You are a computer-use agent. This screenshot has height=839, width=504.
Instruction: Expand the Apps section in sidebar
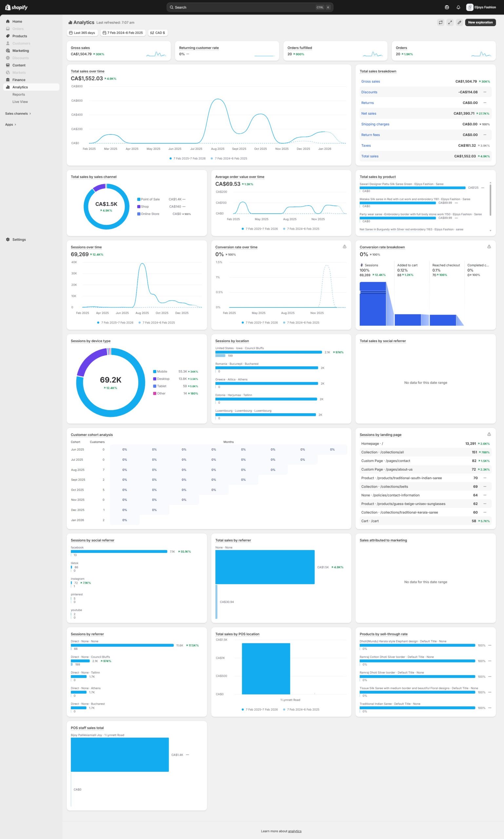click(x=10, y=124)
